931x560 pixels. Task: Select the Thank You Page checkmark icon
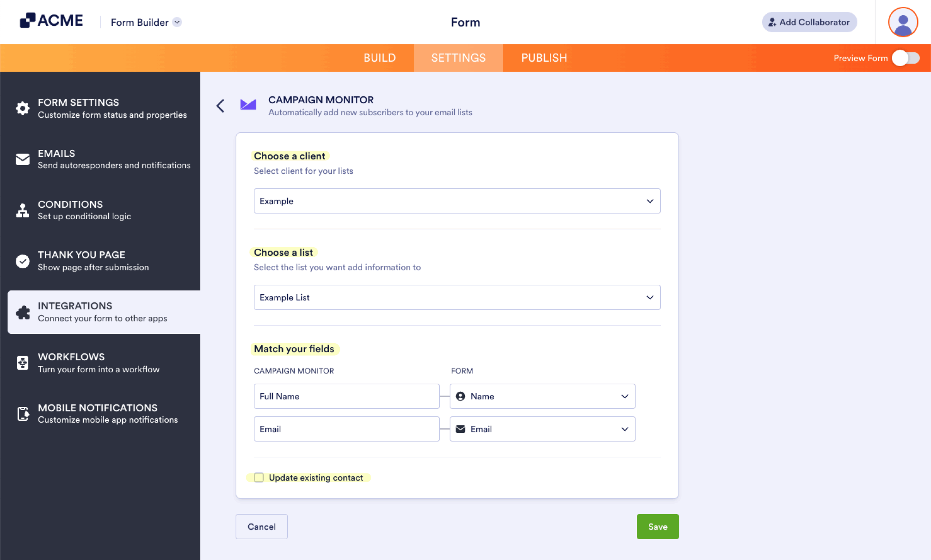point(22,261)
